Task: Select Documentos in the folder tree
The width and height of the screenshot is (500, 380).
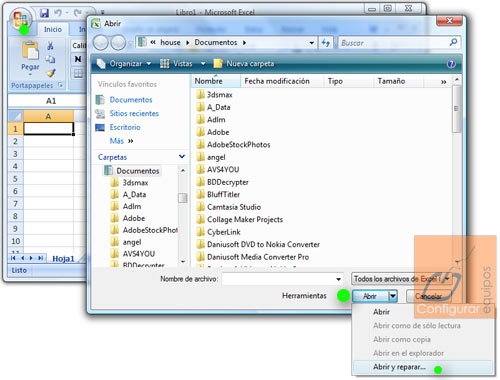Action: click(137, 171)
